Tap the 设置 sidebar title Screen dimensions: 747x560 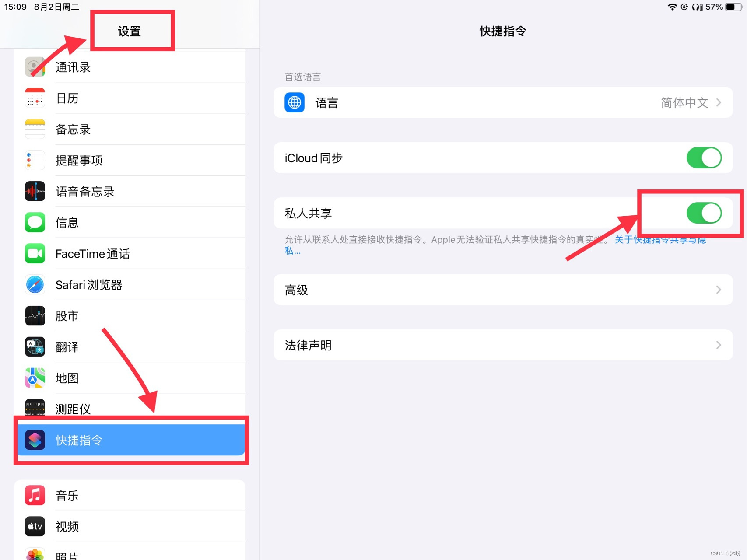pyautogui.click(x=129, y=31)
